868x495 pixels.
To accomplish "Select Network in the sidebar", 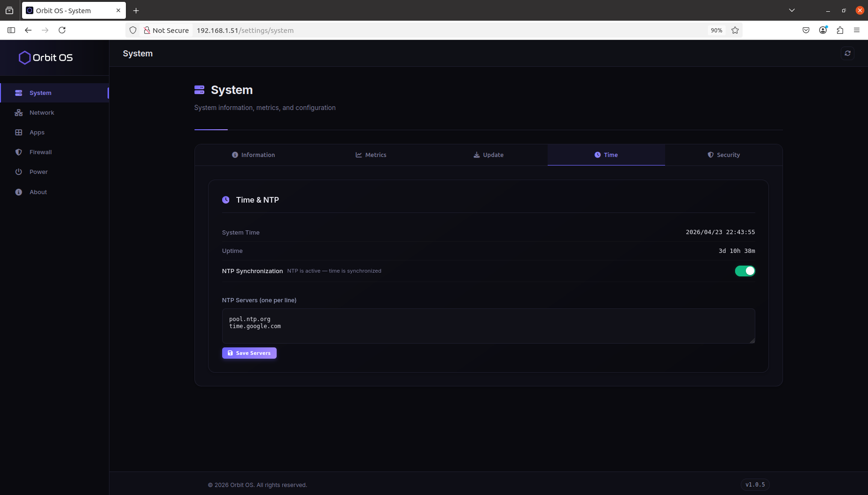I will point(41,112).
